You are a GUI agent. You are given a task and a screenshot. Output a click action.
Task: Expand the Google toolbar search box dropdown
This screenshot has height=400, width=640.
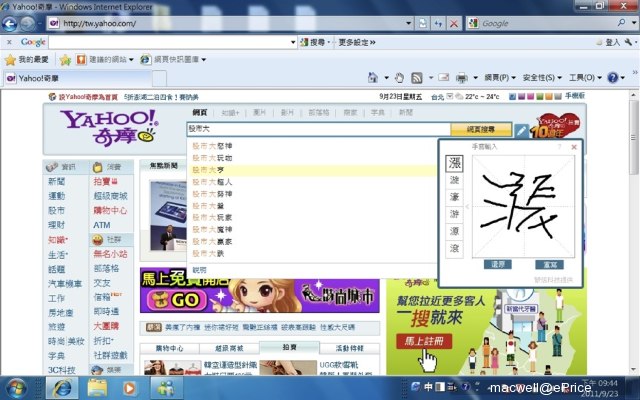tap(293, 42)
